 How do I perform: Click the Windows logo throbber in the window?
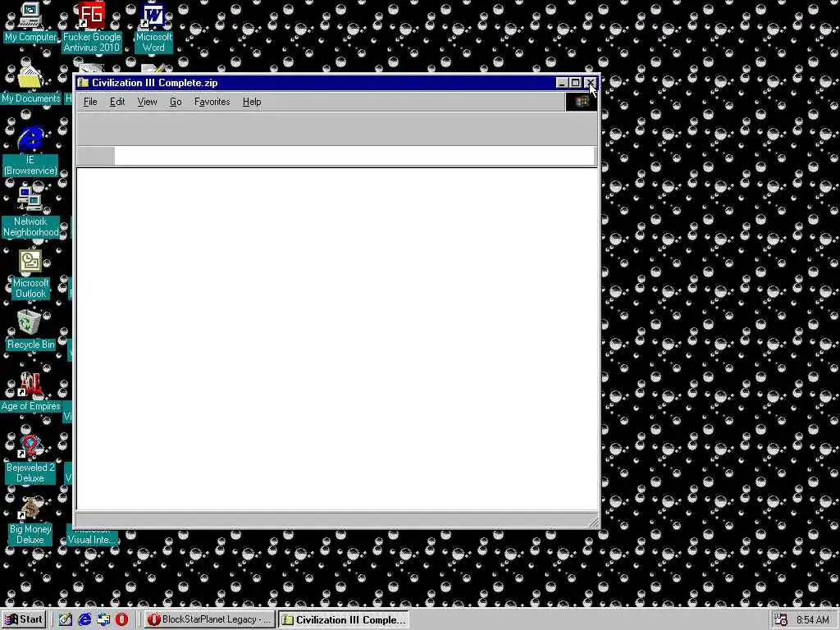click(582, 102)
